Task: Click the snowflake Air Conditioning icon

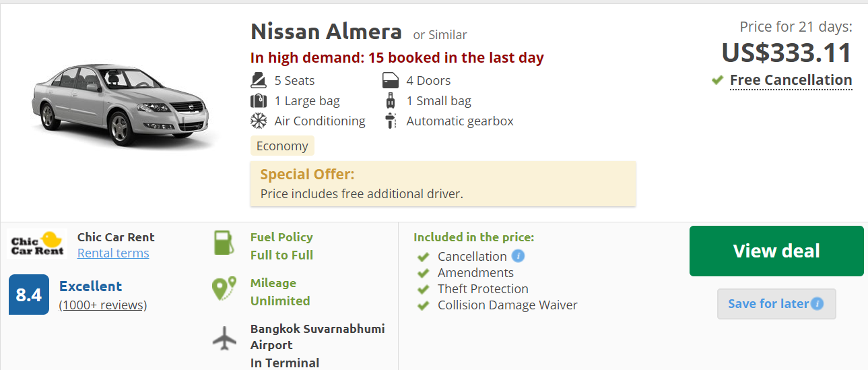Action: pyautogui.click(x=258, y=121)
